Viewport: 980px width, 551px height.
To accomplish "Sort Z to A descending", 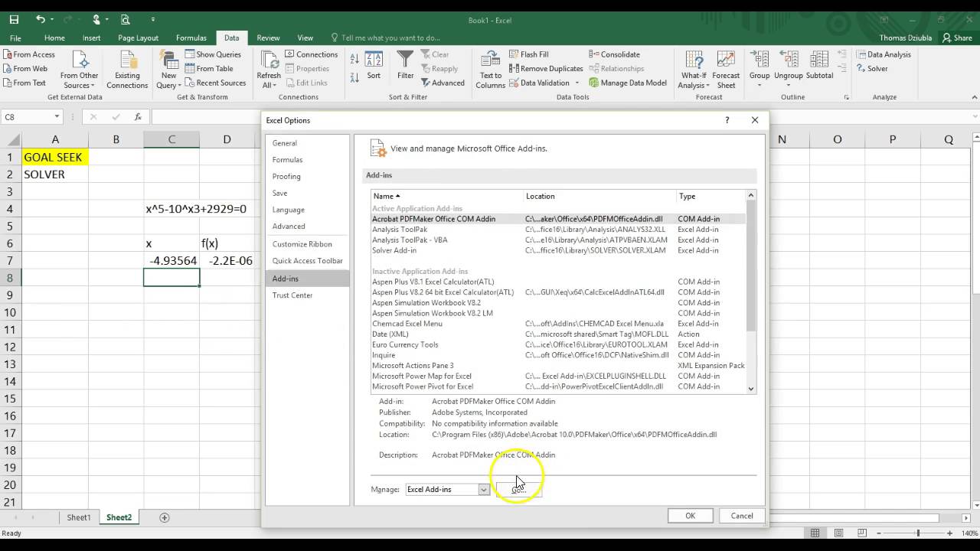I will 354,77.
